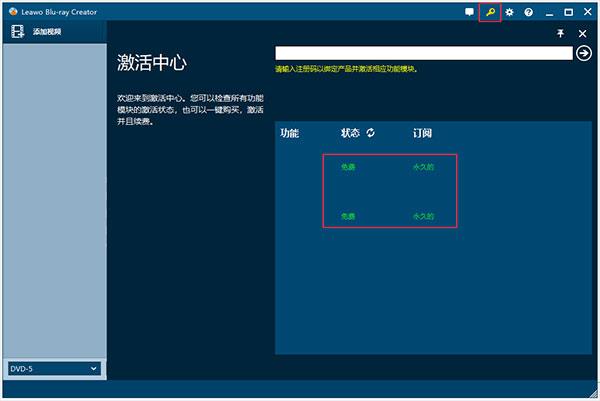Click the 功能 column header
600x401 pixels.
(289, 133)
